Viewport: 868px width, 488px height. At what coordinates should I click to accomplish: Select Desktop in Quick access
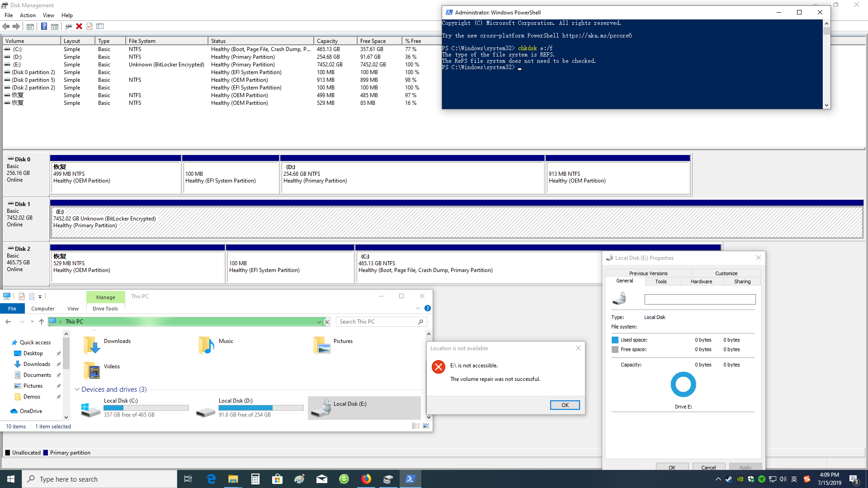pyautogui.click(x=33, y=353)
